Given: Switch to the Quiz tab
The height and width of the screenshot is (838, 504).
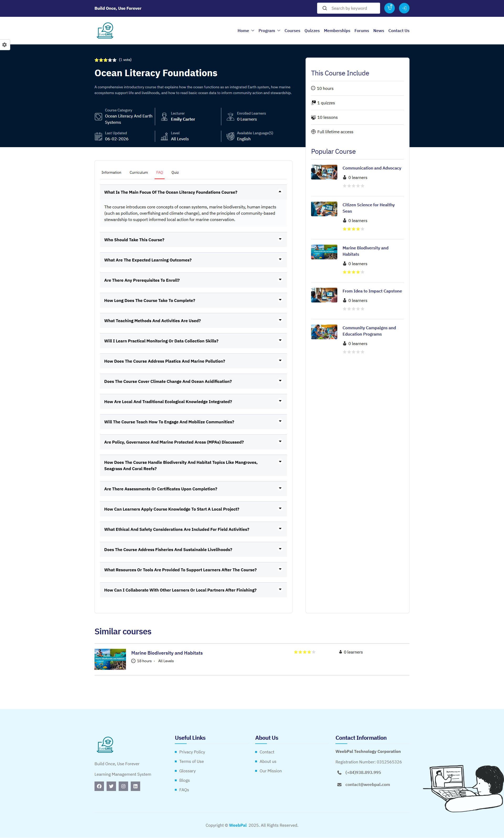Looking at the screenshot, I should pyautogui.click(x=175, y=172).
